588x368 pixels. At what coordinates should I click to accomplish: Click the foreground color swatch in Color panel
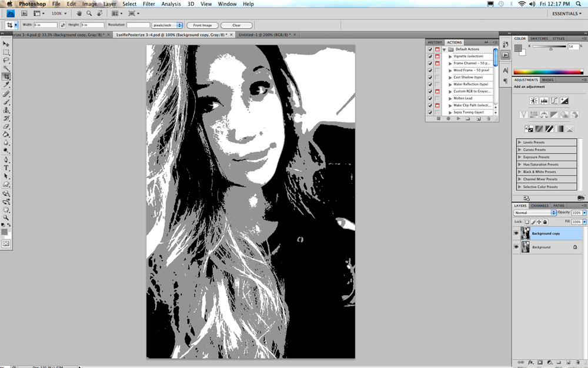(518, 48)
